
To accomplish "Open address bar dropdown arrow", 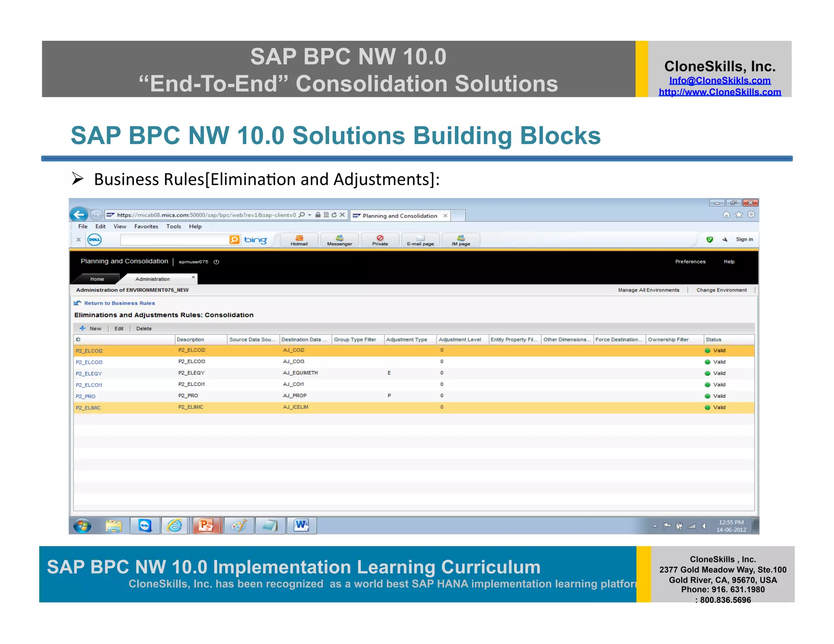I will tap(309, 215).
